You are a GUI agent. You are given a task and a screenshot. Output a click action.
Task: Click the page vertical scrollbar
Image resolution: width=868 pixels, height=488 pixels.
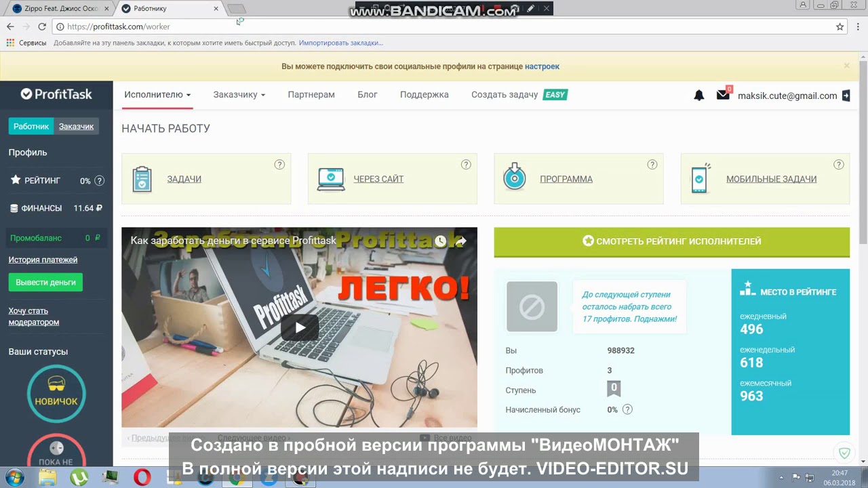863,152
